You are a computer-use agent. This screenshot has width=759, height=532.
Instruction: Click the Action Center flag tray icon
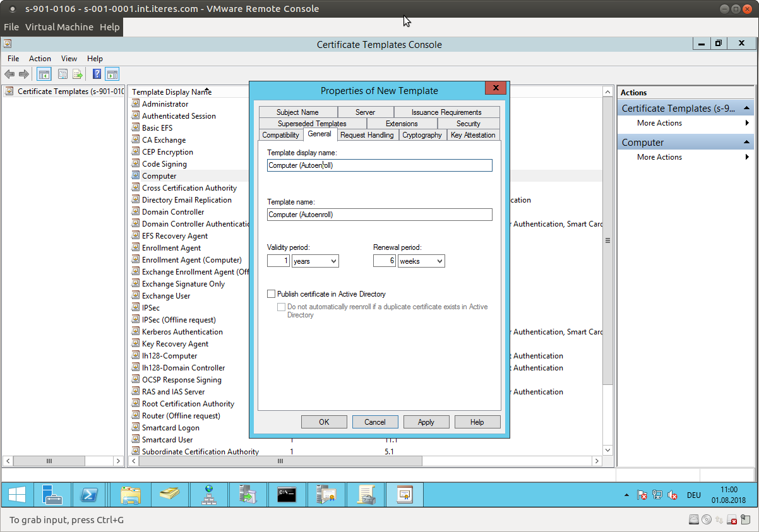[642, 495]
